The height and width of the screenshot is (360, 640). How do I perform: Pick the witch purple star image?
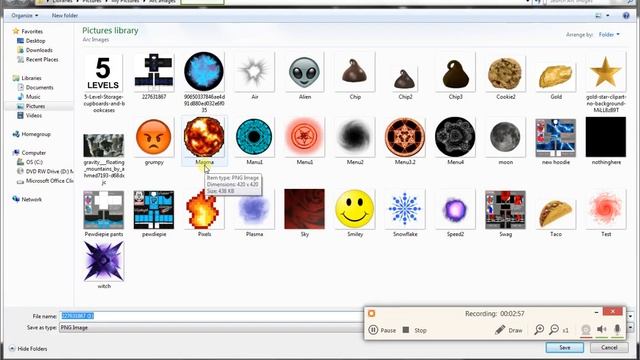(x=103, y=261)
